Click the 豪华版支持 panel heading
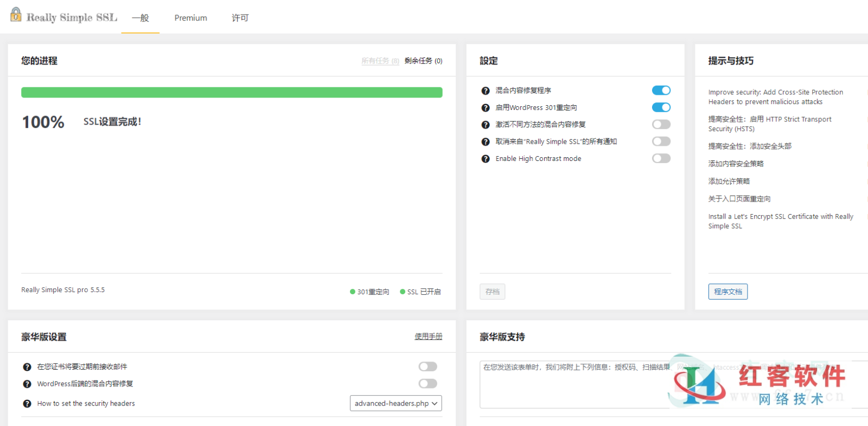 [502, 337]
